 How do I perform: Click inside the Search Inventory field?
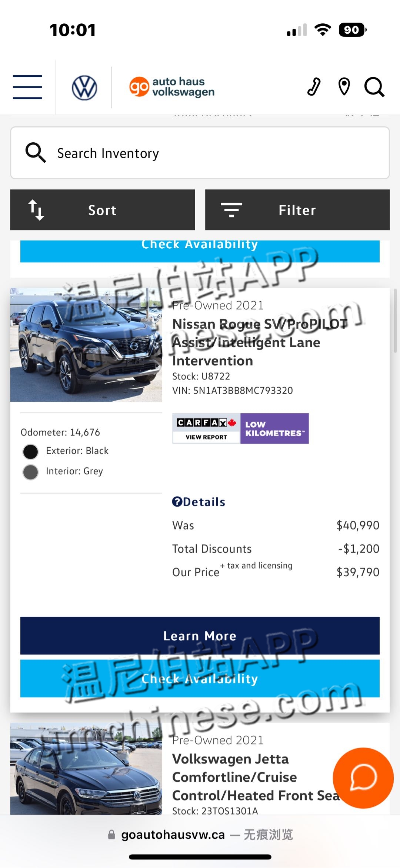click(200, 153)
